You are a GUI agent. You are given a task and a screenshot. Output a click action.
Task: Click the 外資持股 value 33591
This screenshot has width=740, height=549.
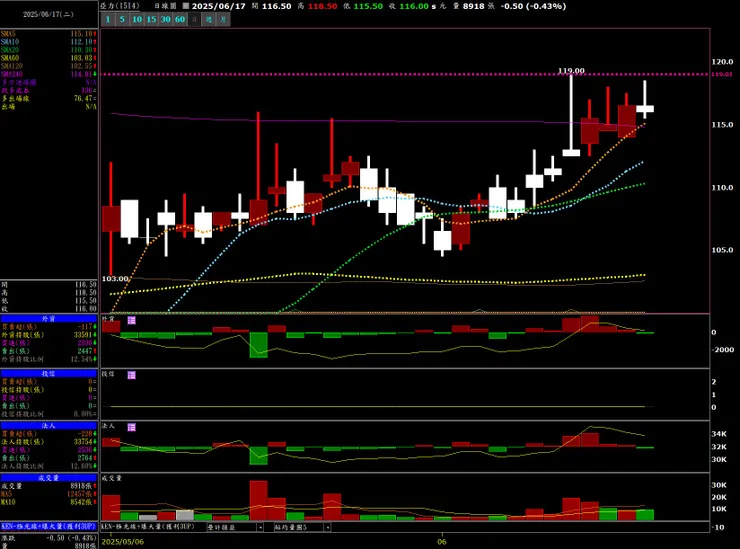(x=83, y=335)
